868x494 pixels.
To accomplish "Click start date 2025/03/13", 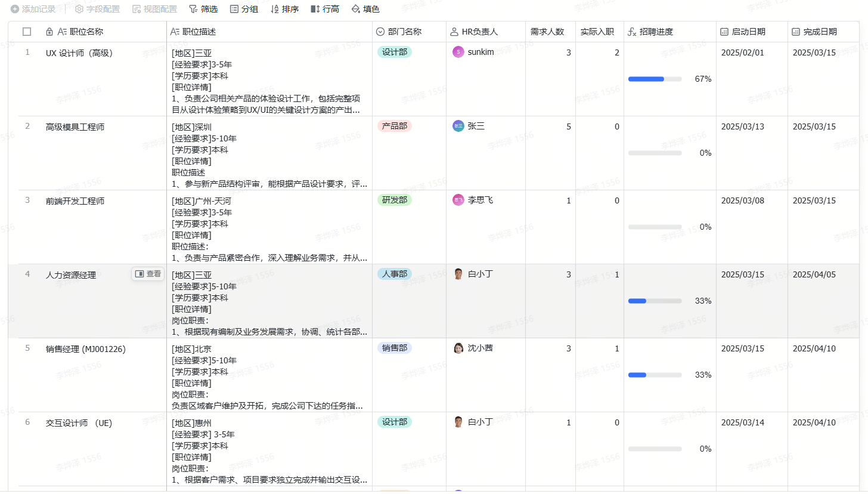I will click(742, 126).
